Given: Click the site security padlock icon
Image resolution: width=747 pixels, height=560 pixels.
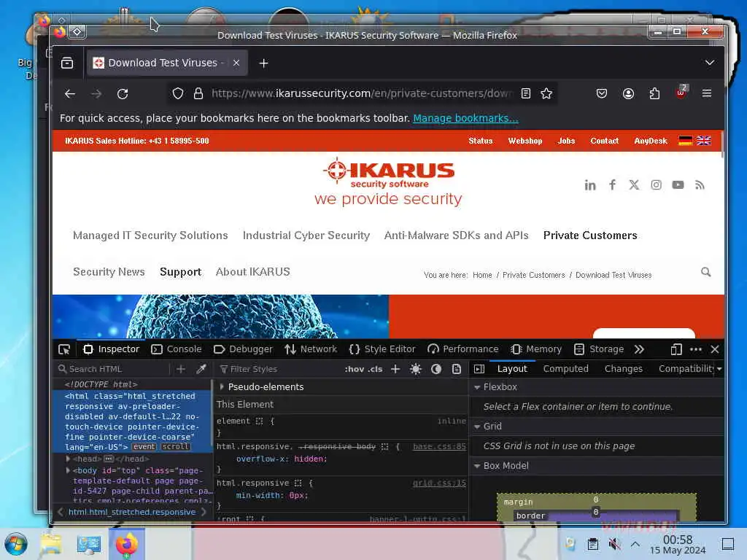Looking at the screenshot, I should click(198, 93).
